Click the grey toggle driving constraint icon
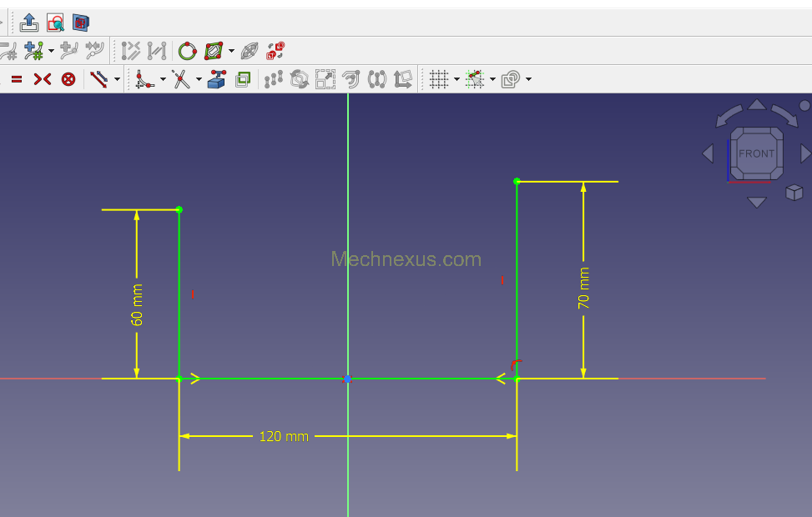 [131, 51]
